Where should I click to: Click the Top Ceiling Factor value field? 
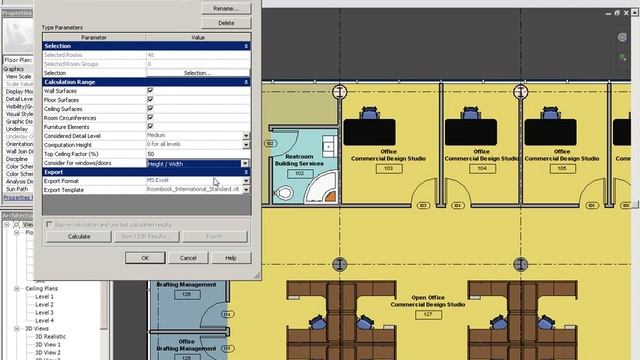pyautogui.click(x=198, y=154)
